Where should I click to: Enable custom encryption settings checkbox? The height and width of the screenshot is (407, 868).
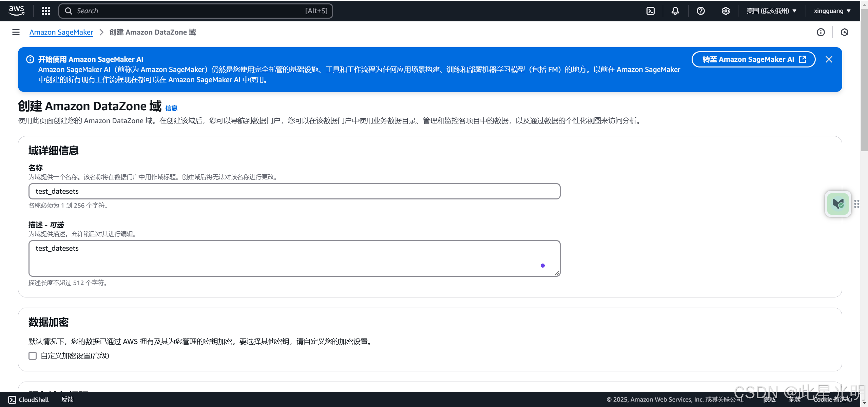[33, 356]
